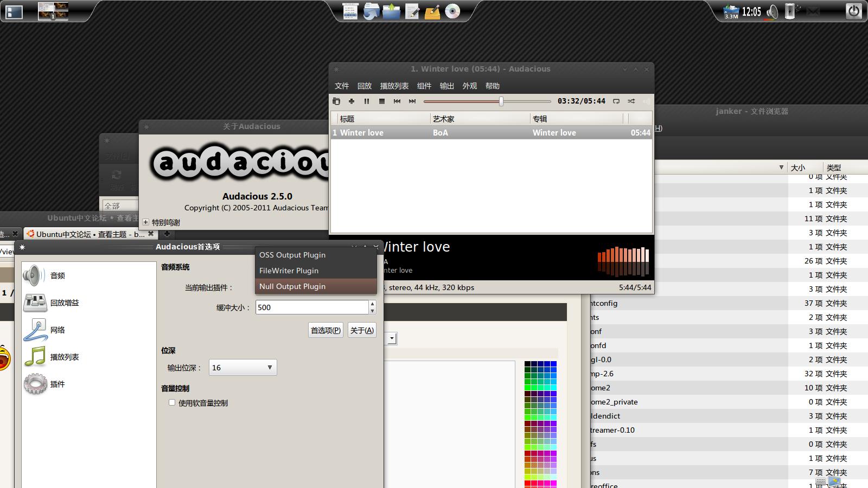Increase buffer size with spinner up arrow

click(x=372, y=304)
